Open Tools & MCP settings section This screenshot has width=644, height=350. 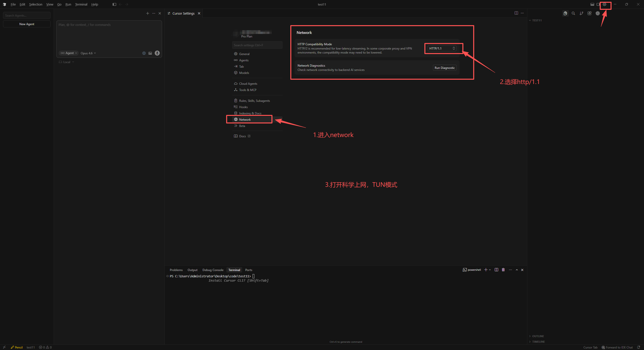click(257, 90)
